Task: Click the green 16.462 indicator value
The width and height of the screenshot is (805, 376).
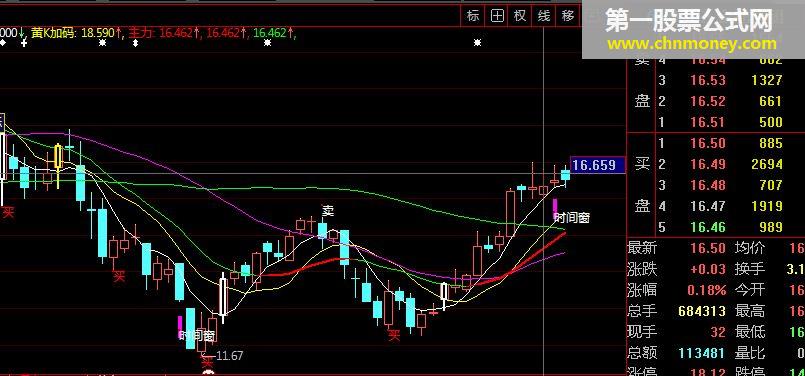Action: pyautogui.click(x=270, y=33)
